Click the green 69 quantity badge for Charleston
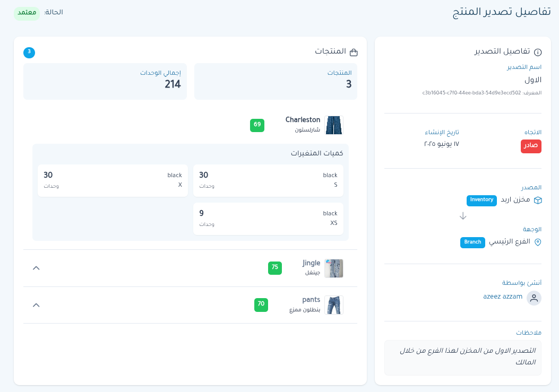The image size is (559, 392). pyautogui.click(x=257, y=125)
